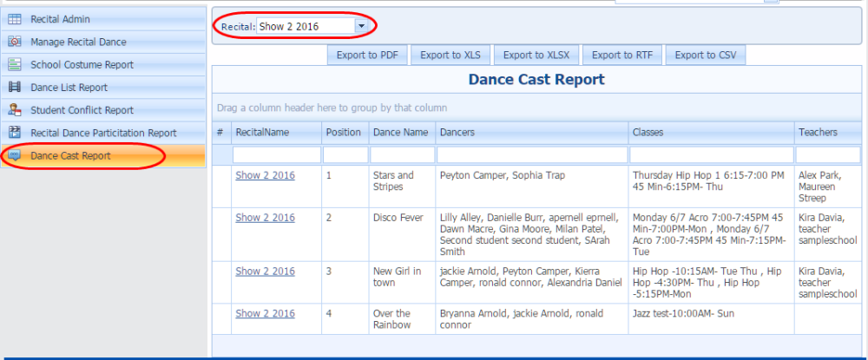
Task: Click the Peyton Camper, Sophia Trap dancers cell
Action: pos(532,187)
